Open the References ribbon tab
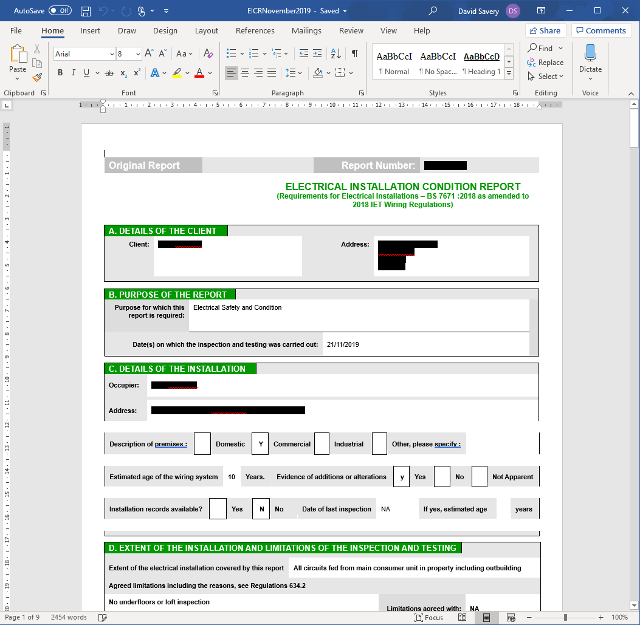 coord(255,31)
